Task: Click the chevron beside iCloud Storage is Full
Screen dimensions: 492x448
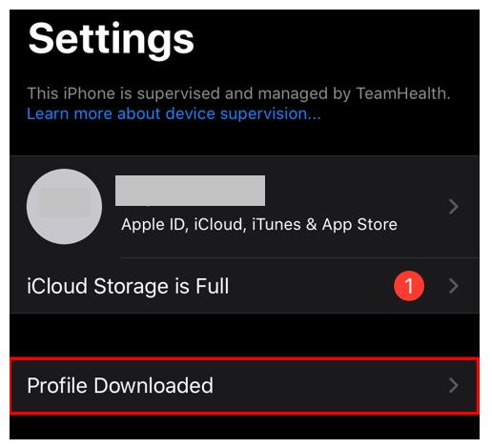Action: click(x=454, y=286)
